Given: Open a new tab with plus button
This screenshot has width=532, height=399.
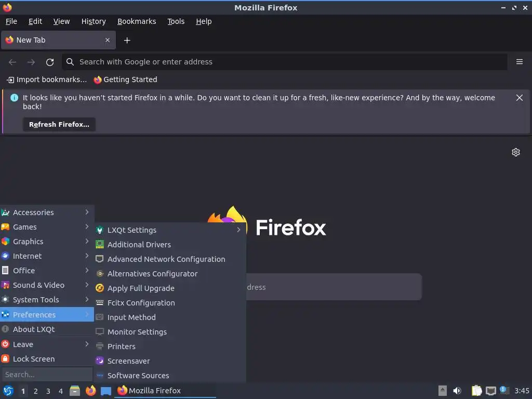Looking at the screenshot, I should (x=127, y=41).
